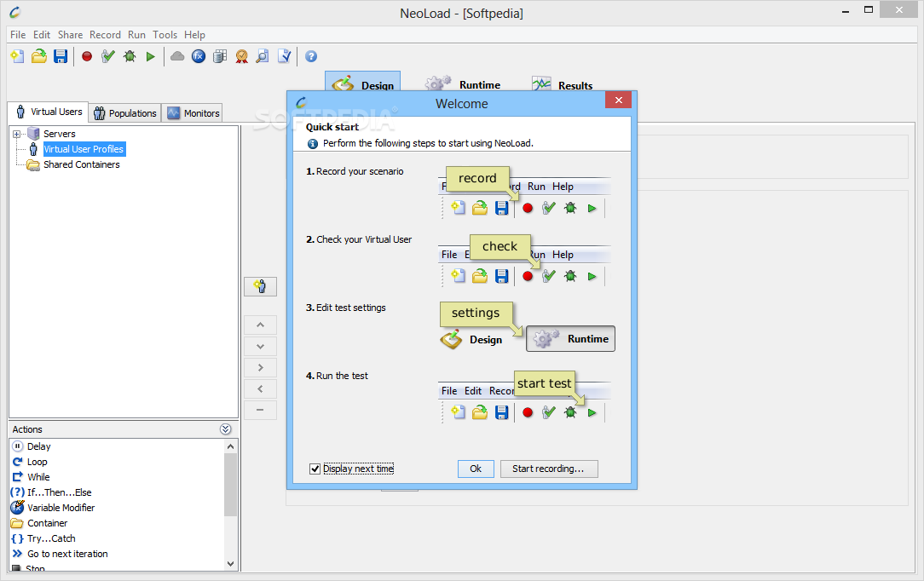Select the Delay action
Viewport: 924px width, 581px height.
click(x=39, y=446)
